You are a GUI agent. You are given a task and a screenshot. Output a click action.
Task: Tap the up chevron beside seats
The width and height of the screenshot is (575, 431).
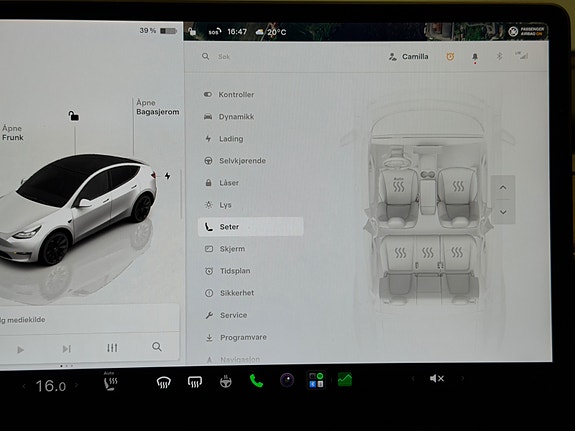(503, 187)
